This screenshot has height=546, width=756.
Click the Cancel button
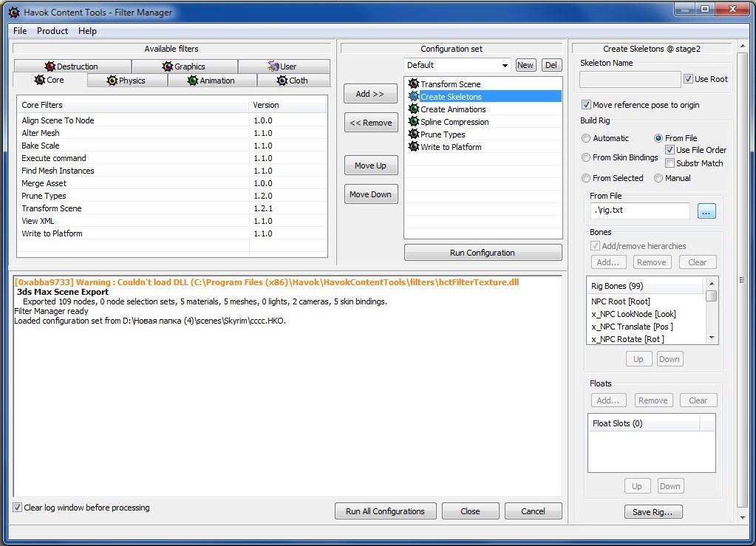(x=533, y=511)
